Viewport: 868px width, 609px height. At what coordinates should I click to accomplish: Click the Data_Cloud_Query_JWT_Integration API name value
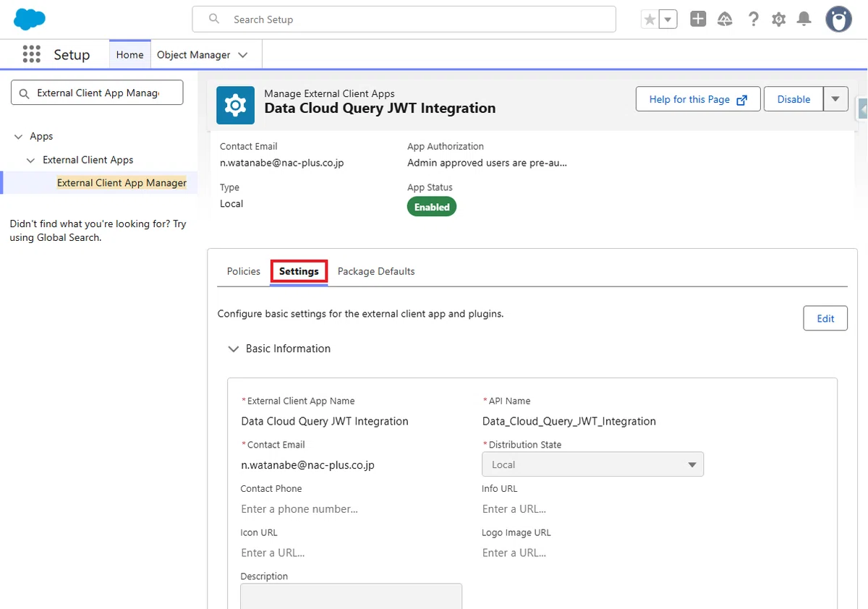[x=569, y=421]
